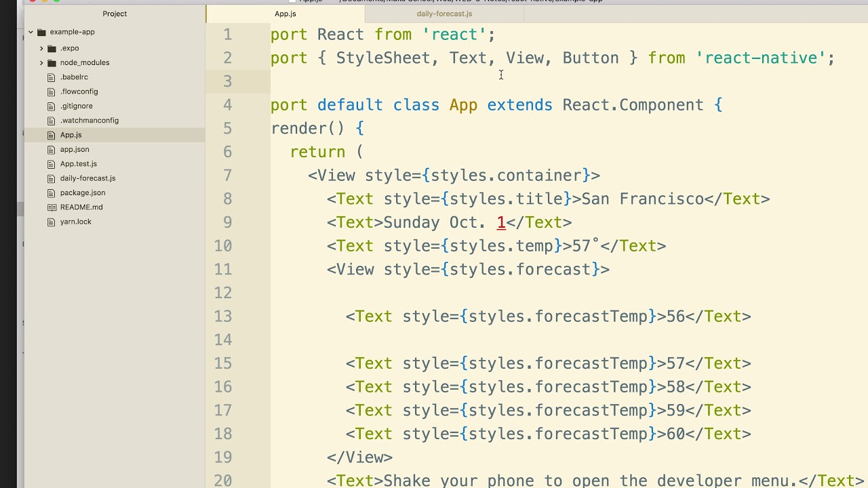Image resolution: width=868 pixels, height=488 pixels.
Task: Select the node_modules folder name
Action: (x=85, y=62)
